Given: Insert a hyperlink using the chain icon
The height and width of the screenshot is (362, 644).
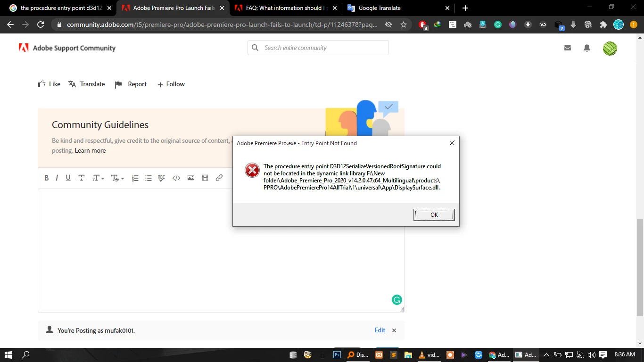Looking at the screenshot, I should point(219,178).
